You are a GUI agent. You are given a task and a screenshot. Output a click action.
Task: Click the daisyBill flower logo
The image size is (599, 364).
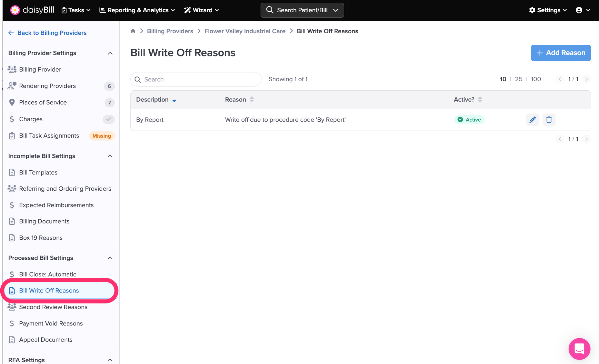pos(15,10)
